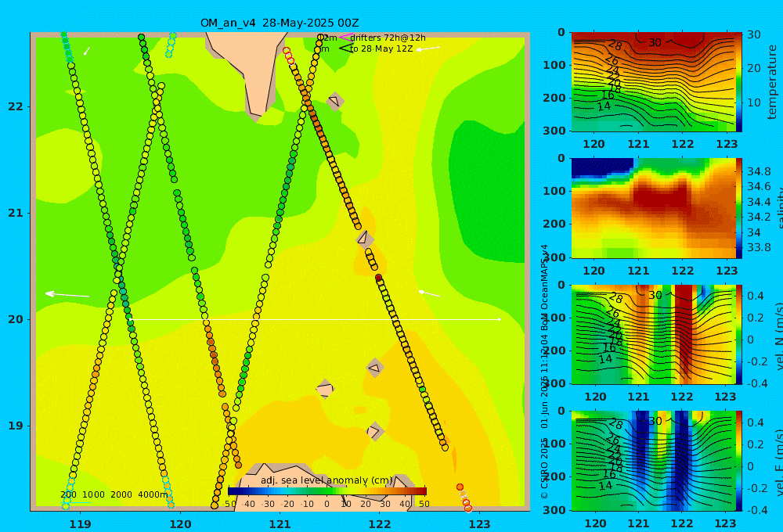Open the salinity section plot
783x532 pixels.
pyautogui.click(x=654, y=208)
